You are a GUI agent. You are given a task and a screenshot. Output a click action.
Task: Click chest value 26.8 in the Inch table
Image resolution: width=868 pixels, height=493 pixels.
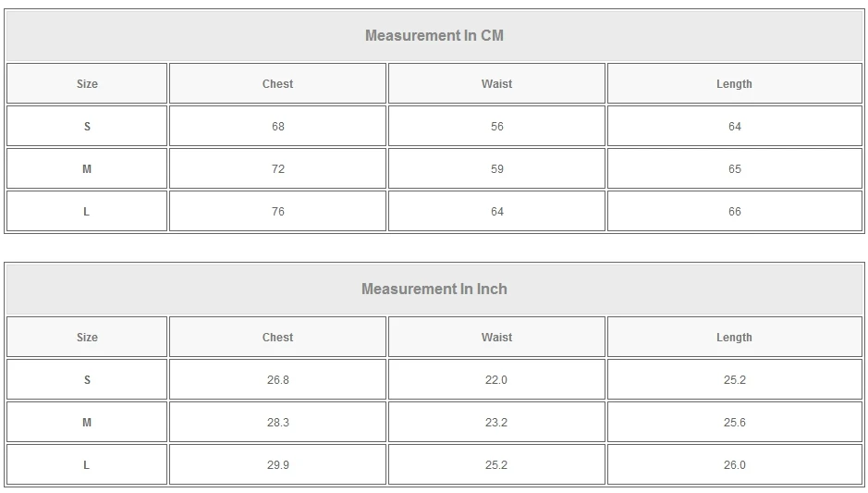[x=277, y=380]
